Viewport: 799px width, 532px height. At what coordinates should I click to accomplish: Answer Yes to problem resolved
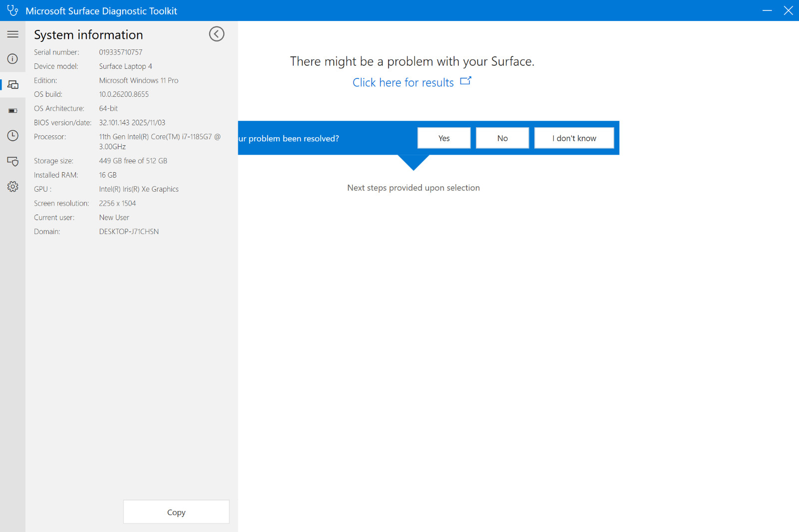pyautogui.click(x=444, y=138)
